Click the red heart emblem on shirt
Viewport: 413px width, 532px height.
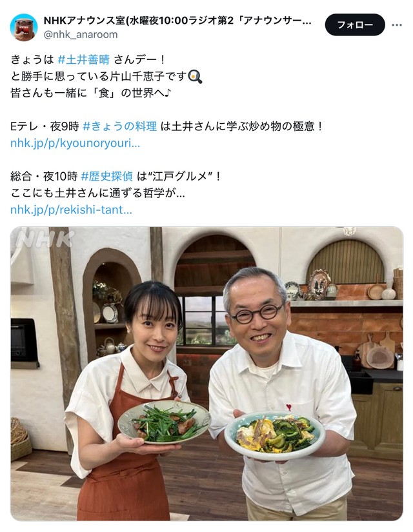click(288, 407)
